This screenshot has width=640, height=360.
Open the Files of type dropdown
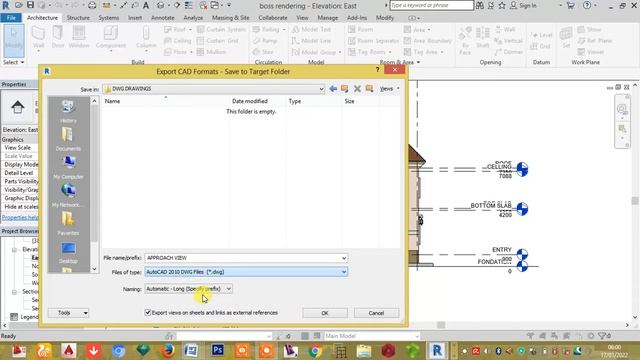[246, 272]
